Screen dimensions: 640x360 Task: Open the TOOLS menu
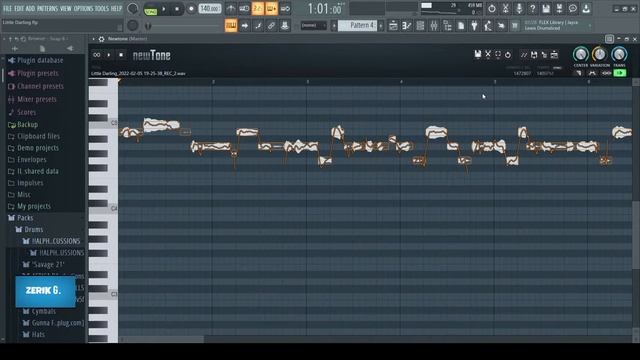point(102,8)
